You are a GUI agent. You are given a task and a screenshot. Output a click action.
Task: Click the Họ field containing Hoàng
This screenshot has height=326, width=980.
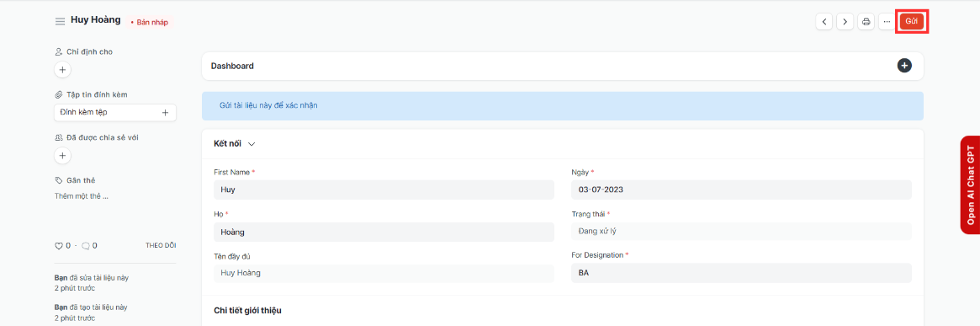coord(384,232)
